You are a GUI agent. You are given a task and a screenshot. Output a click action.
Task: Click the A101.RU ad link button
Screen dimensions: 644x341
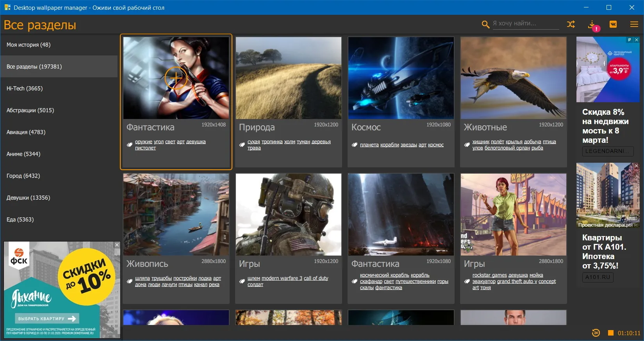(x=598, y=277)
